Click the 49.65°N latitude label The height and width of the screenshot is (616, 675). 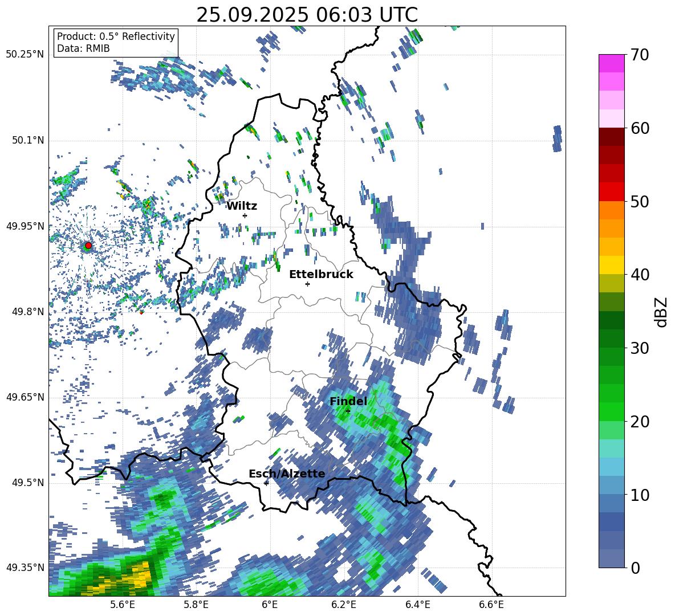pos(25,397)
